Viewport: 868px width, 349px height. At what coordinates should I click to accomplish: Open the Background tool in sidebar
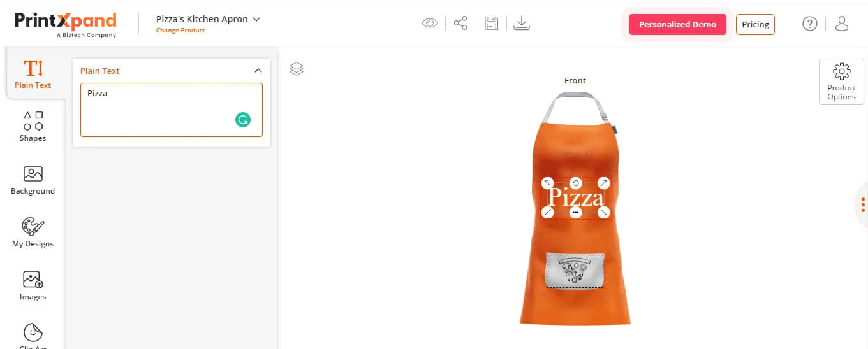(x=33, y=180)
